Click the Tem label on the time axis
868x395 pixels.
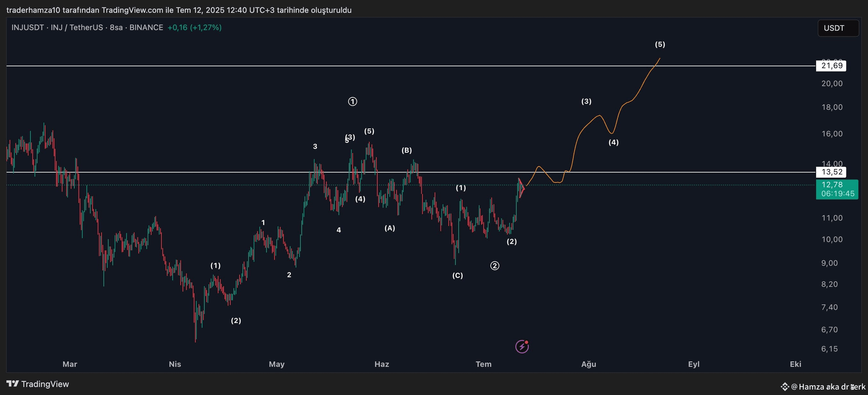pos(484,364)
